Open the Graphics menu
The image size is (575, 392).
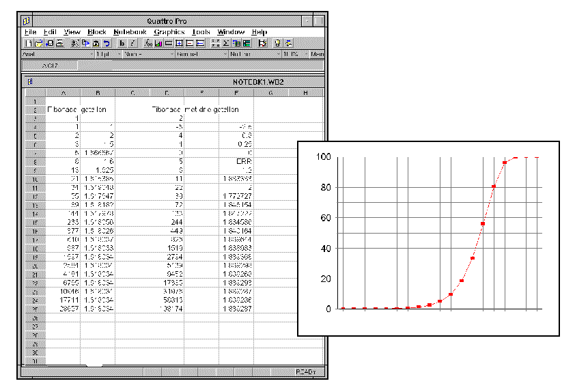click(x=169, y=32)
